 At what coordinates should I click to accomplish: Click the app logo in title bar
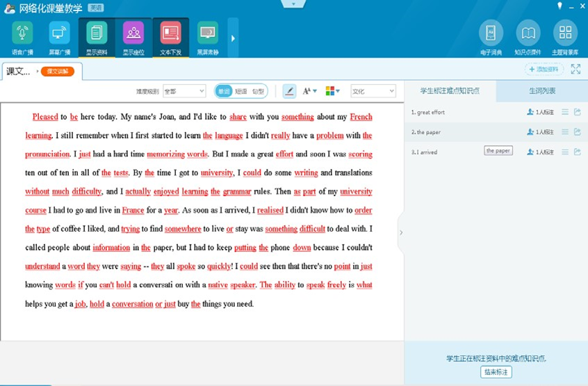[x=9, y=8]
